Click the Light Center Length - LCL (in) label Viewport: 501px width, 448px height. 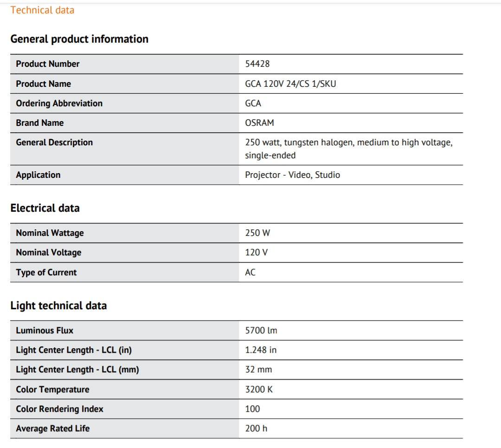74,350
